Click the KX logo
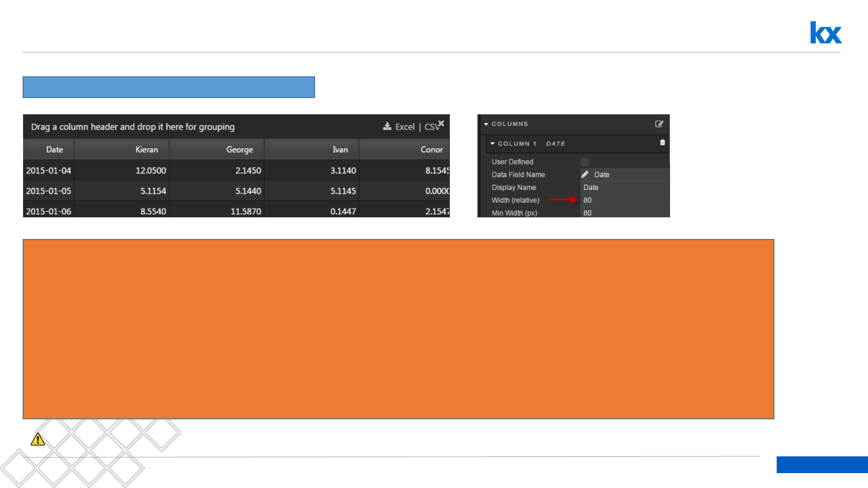The width and height of the screenshot is (868, 488). pyautogui.click(x=826, y=33)
